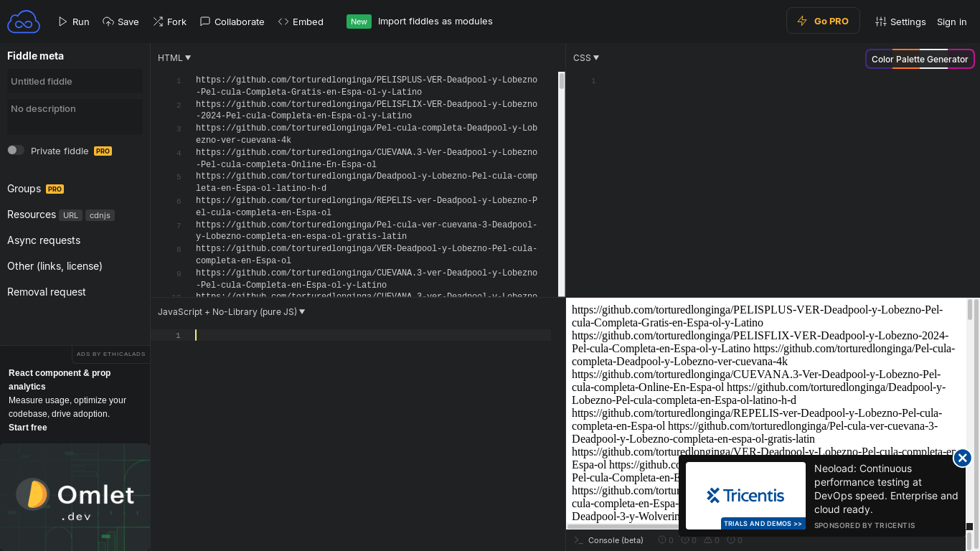
Task: Click the console warning triangle counter
Action: 708,540
